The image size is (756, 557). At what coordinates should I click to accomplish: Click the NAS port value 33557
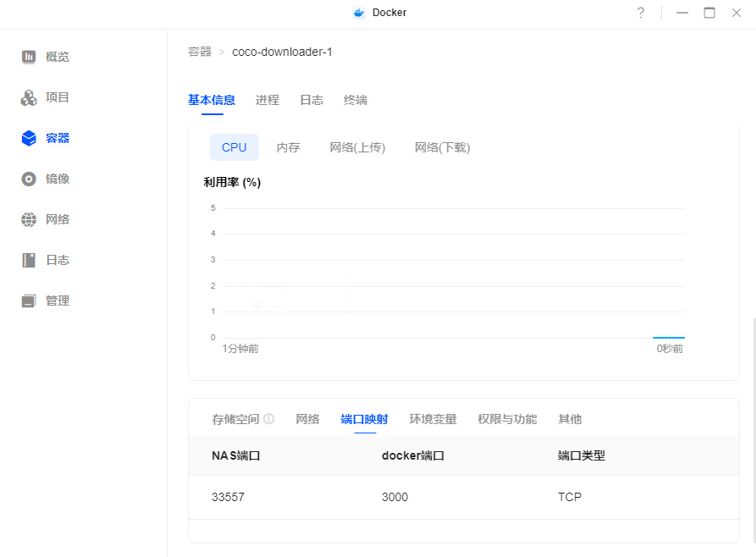coord(228,497)
